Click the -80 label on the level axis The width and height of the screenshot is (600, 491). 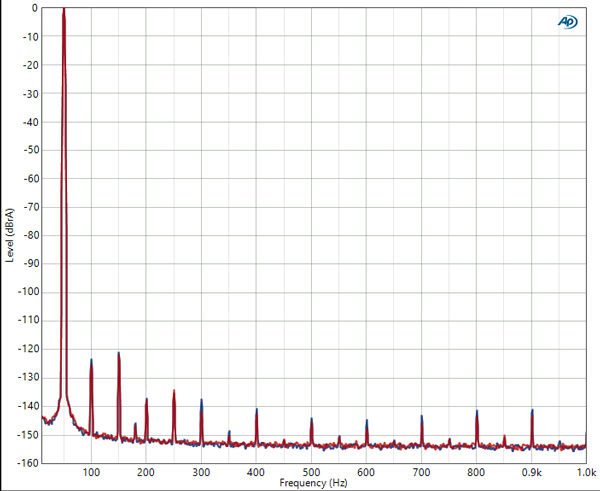pos(31,235)
